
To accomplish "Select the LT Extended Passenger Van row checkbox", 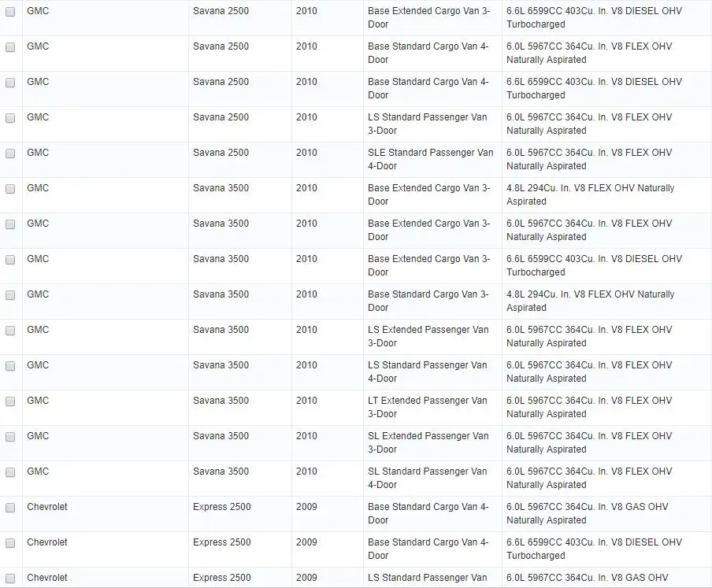I will (10, 401).
